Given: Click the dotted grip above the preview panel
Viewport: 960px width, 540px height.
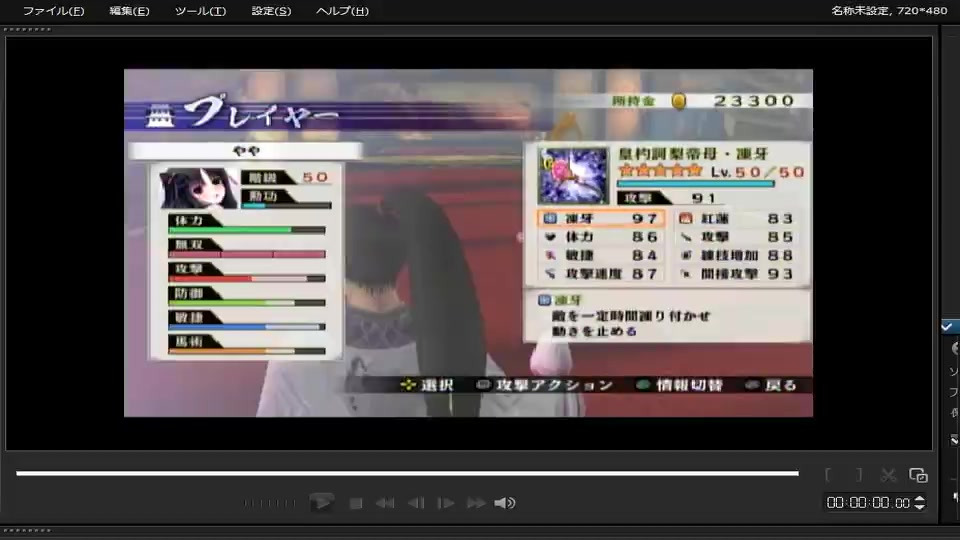Looking at the screenshot, I should tap(27, 29).
